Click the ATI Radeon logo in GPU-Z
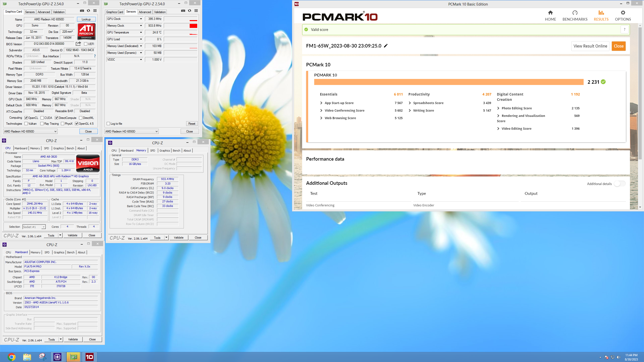 [86, 31]
